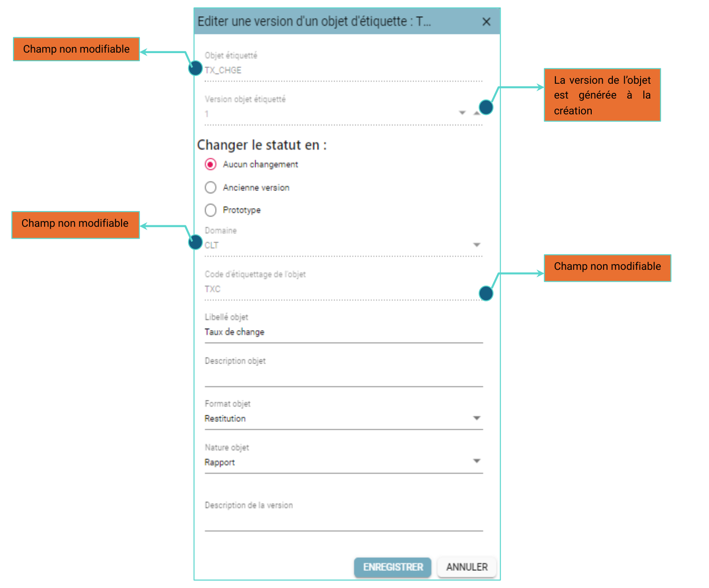Decrease version with the down arrow
This screenshot has width=709, height=588.
click(462, 113)
